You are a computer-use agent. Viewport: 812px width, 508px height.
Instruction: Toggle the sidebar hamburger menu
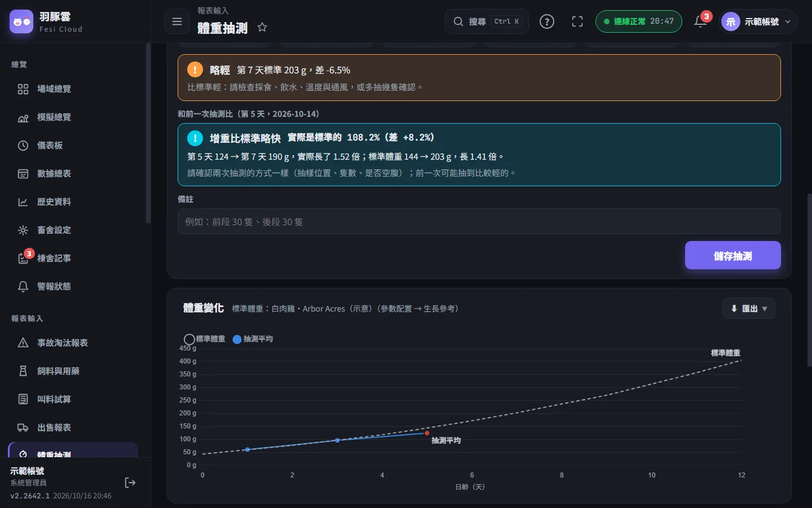click(x=177, y=21)
